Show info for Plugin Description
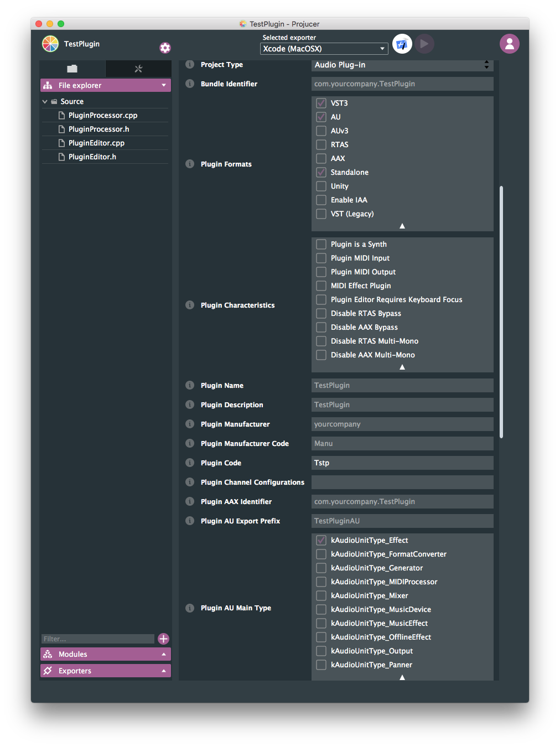Viewport: 560px width, 747px height. [x=190, y=404]
